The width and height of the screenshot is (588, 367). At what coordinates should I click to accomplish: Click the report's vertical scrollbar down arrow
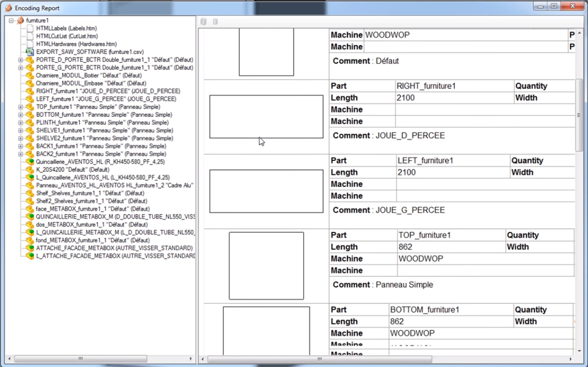pos(579,351)
